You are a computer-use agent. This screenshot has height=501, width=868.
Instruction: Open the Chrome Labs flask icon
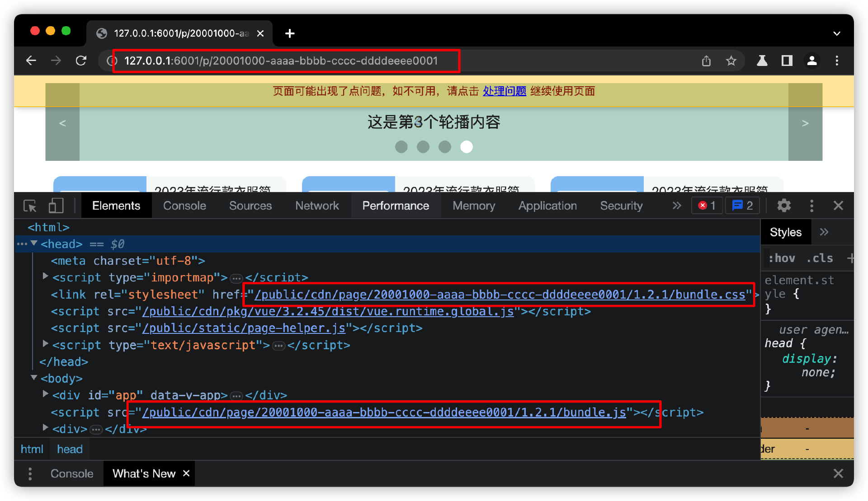click(762, 61)
